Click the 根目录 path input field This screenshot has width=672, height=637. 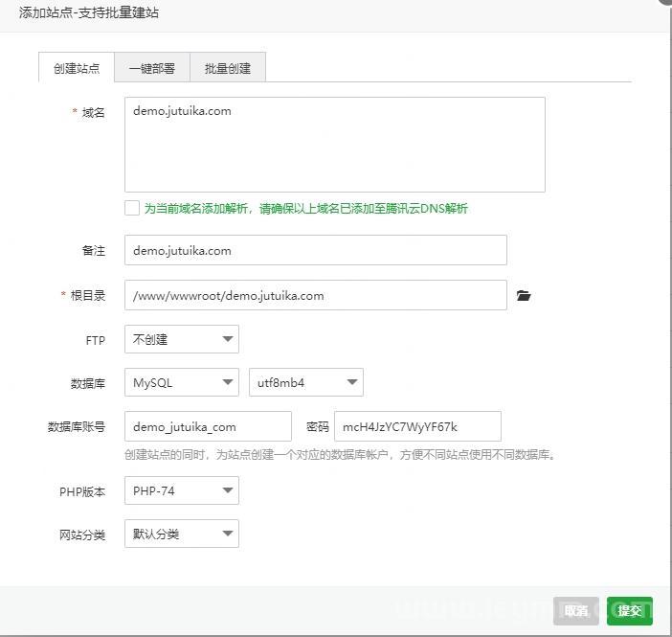pos(315,296)
